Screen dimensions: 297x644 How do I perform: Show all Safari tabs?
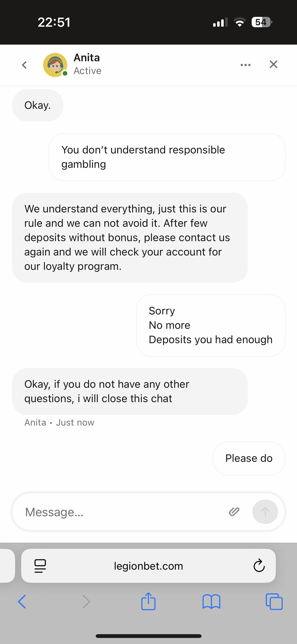pos(274,602)
